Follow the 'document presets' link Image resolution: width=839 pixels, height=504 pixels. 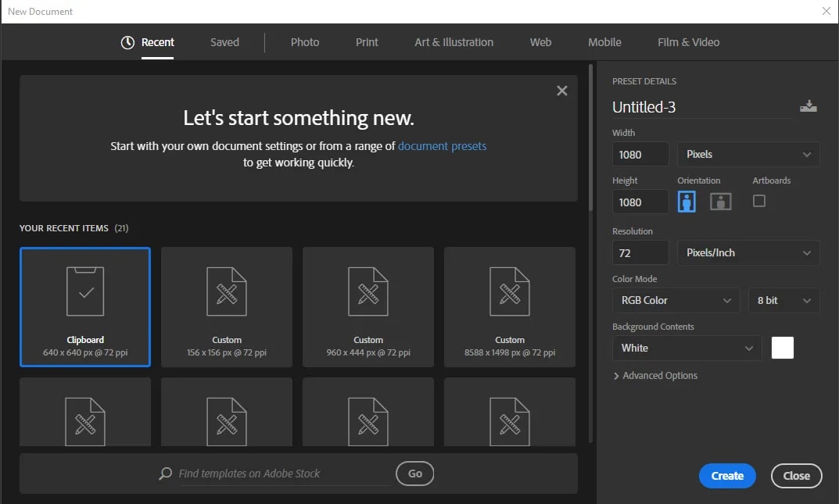pyautogui.click(x=442, y=146)
